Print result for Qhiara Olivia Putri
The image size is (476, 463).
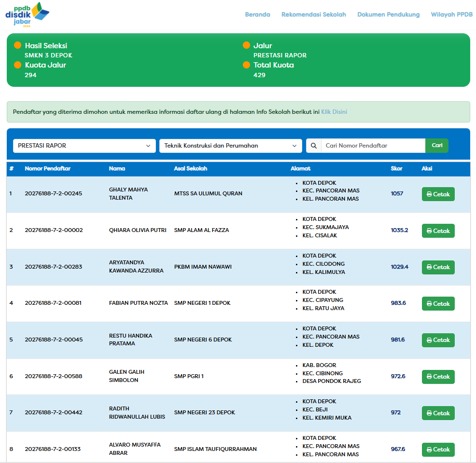[438, 231]
